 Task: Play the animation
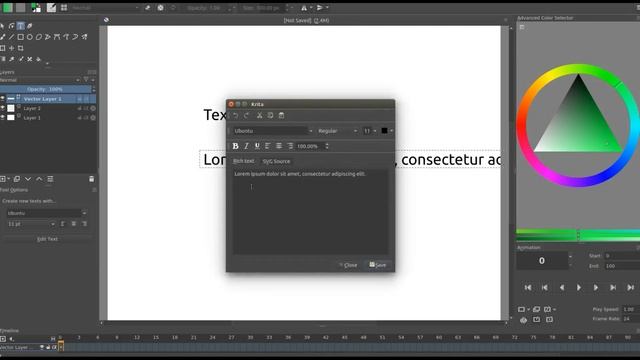(x=579, y=288)
